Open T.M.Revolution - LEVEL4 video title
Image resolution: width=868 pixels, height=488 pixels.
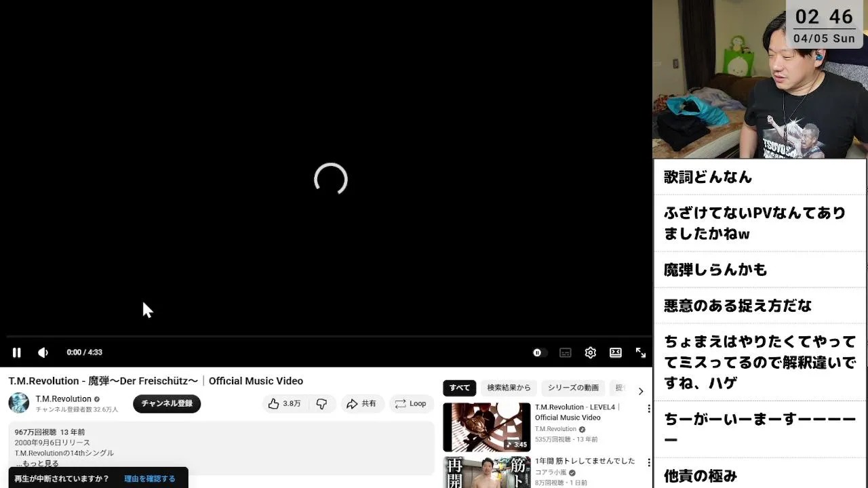pos(577,412)
